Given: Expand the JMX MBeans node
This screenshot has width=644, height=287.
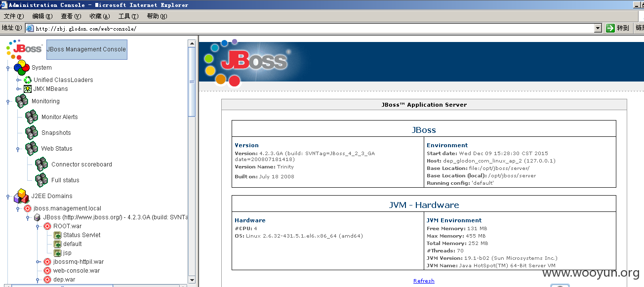Looking at the screenshot, I should [18, 89].
